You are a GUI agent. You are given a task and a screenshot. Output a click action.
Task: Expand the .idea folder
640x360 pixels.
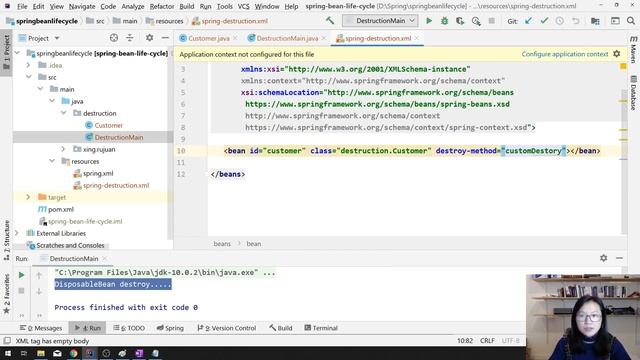pos(28,65)
